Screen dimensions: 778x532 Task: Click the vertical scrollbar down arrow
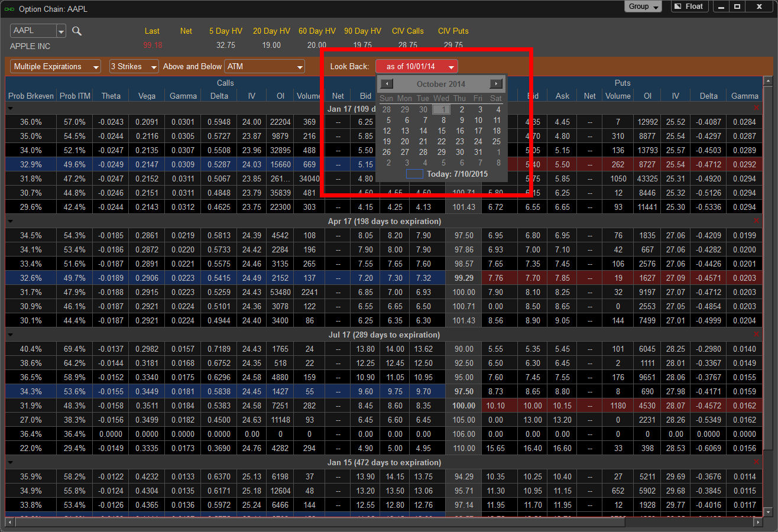768,512
